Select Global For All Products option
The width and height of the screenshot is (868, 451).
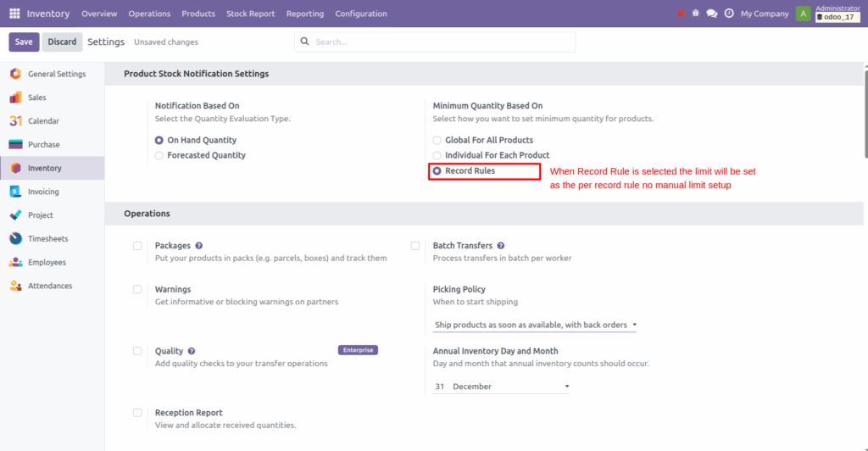[x=437, y=141]
